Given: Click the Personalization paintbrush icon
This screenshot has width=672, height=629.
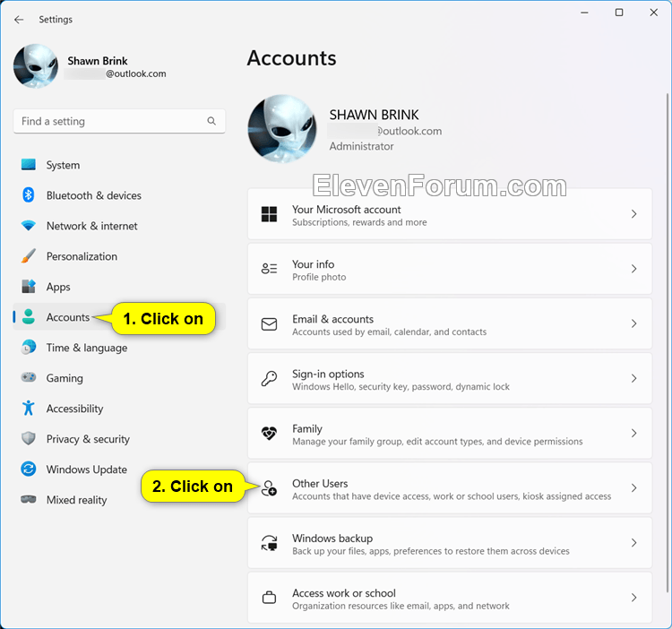Looking at the screenshot, I should coord(29,255).
